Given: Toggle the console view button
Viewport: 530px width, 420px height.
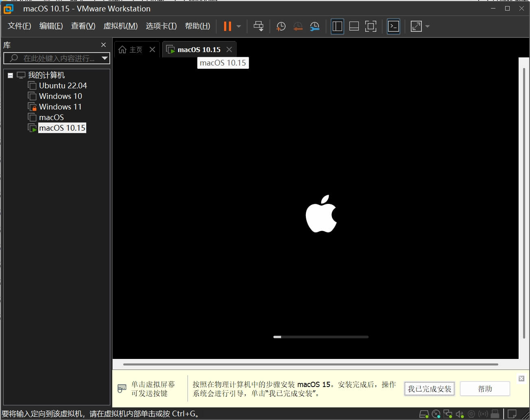Looking at the screenshot, I should click(x=393, y=26).
